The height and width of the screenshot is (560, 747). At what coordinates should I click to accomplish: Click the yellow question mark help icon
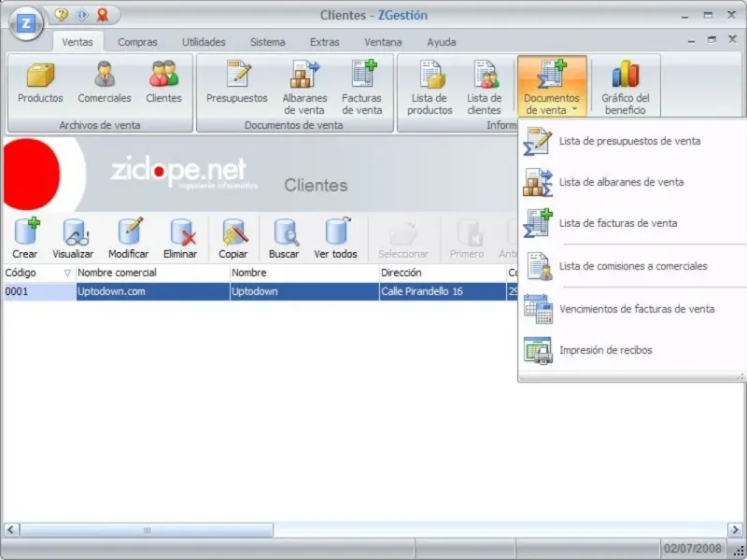tap(62, 15)
